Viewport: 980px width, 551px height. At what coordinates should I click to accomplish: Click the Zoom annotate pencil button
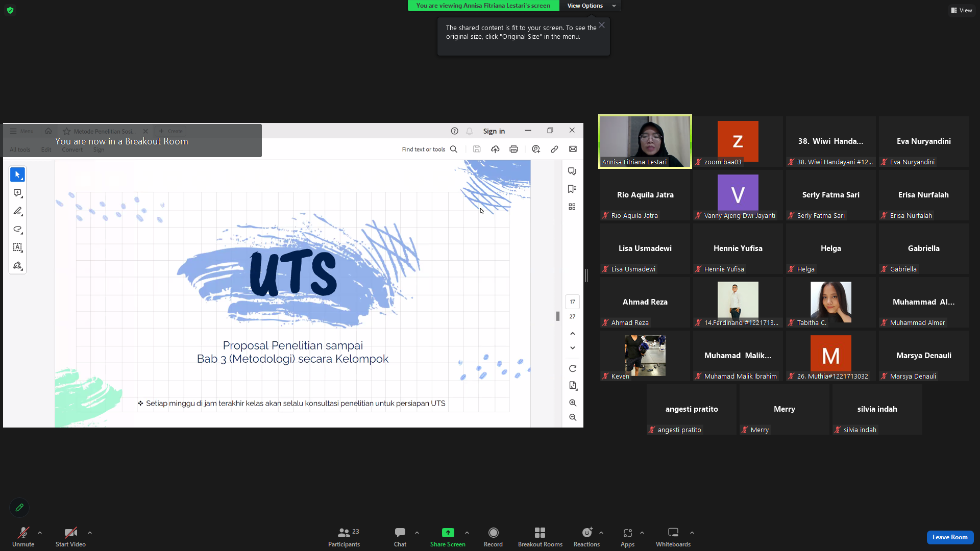coord(19,508)
